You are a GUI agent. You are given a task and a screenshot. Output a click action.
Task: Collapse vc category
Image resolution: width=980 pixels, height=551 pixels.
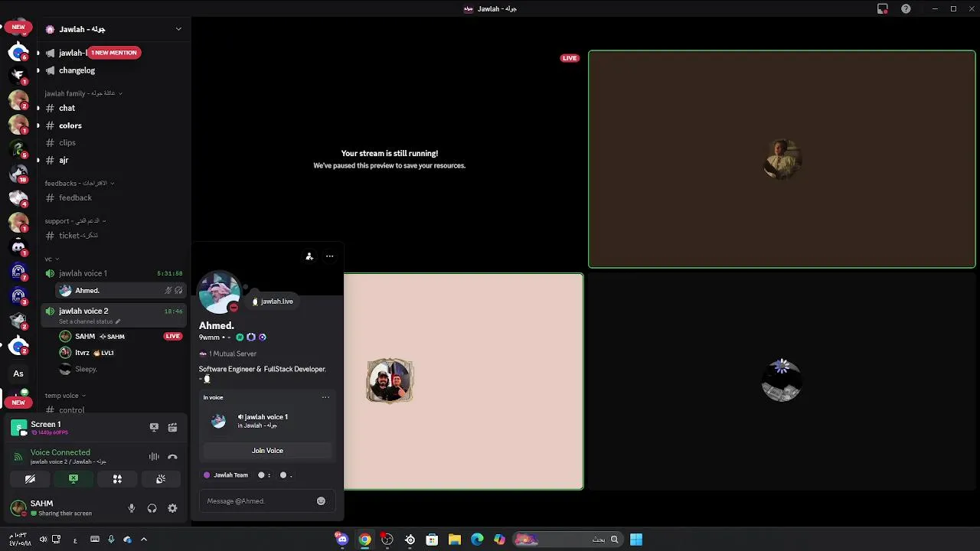tap(51, 259)
